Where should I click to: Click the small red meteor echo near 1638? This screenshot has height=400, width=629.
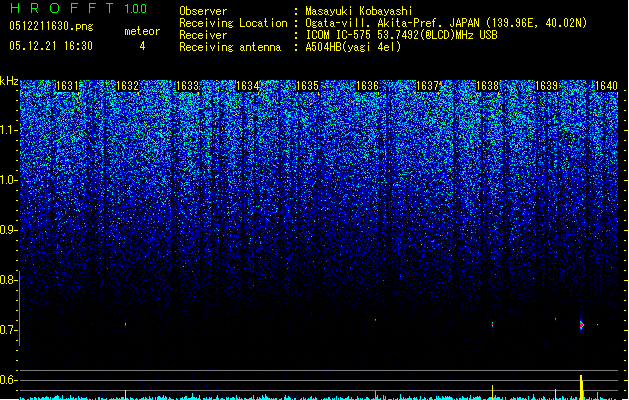[493, 324]
